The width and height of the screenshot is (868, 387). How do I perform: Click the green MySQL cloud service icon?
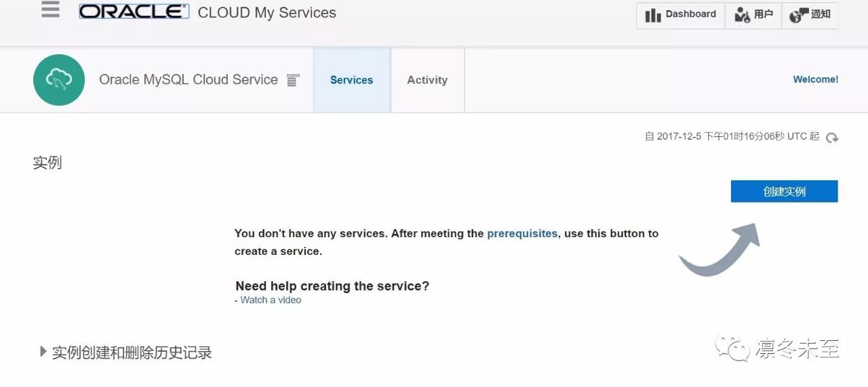pyautogui.click(x=59, y=80)
